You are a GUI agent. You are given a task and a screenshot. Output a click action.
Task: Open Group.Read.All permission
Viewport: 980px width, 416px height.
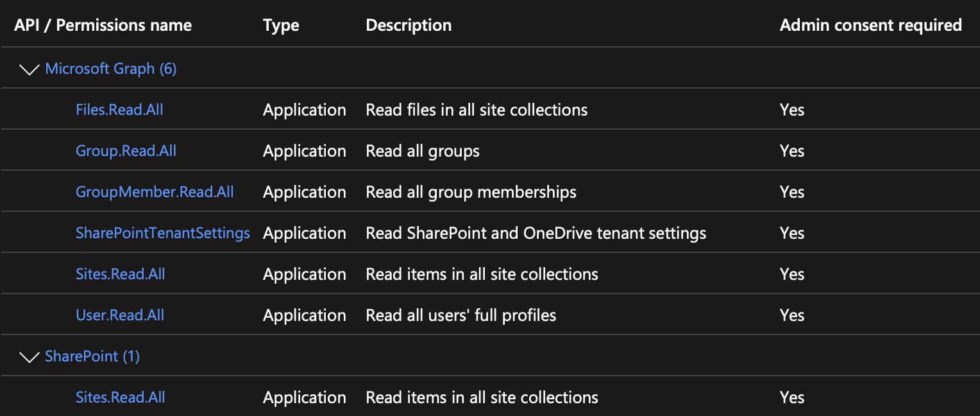point(126,151)
